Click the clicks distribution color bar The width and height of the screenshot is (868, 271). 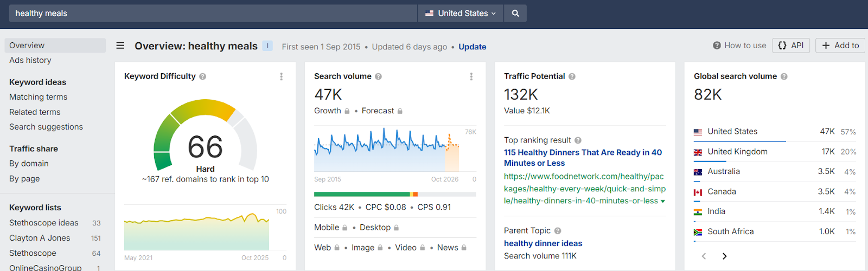click(x=395, y=194)
